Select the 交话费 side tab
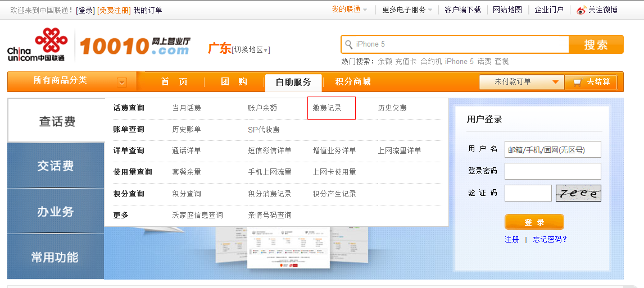The image size is (644, 288). [x=56, y=166]
